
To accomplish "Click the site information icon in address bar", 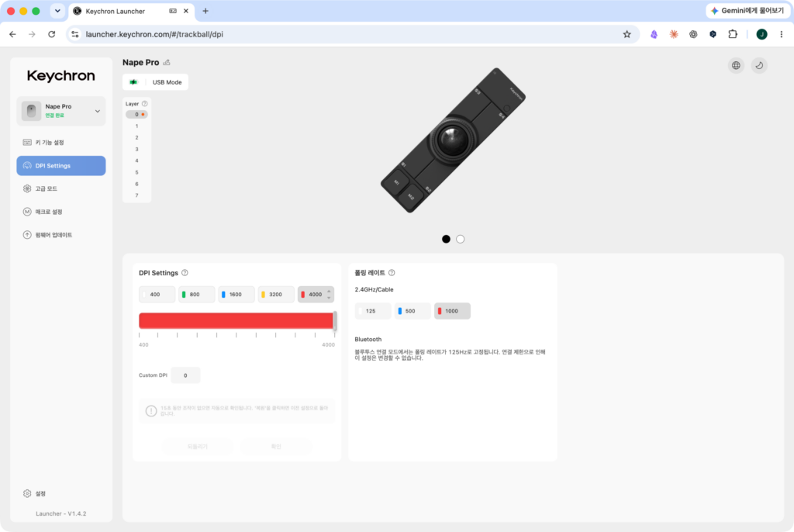I will click(x=75, y=34).
